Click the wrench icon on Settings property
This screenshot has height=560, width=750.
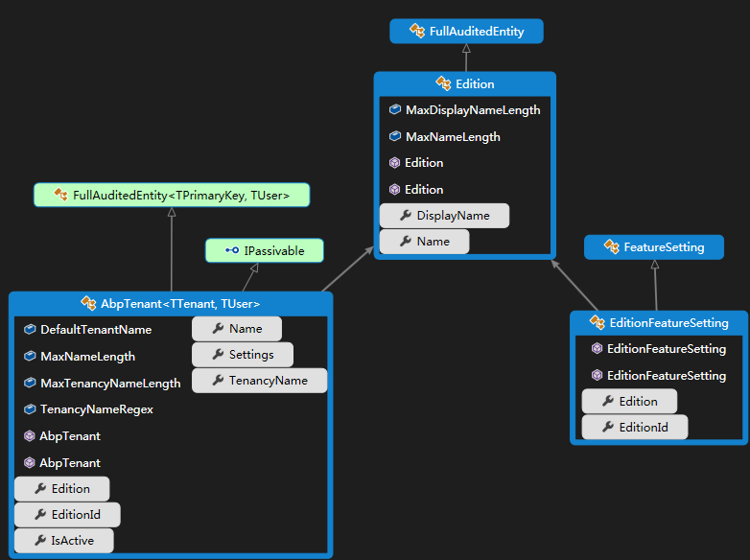[218, 355]
